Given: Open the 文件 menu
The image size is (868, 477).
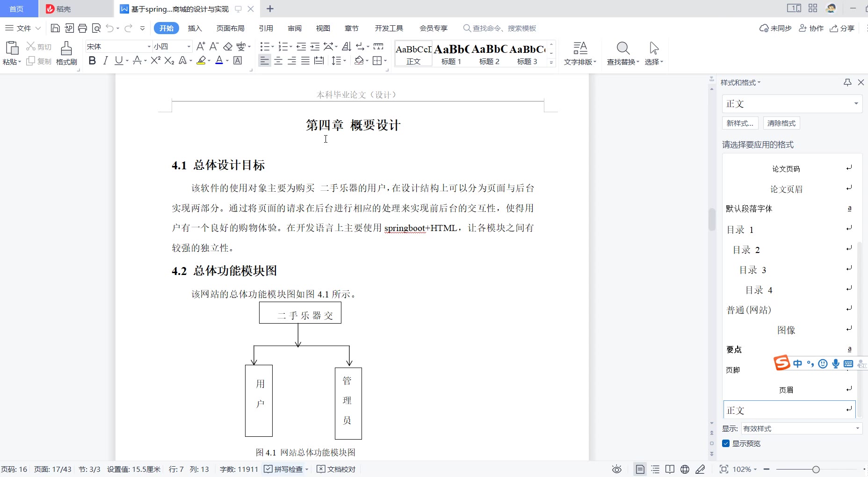Looking at the screenshot, I should [23, 28].
